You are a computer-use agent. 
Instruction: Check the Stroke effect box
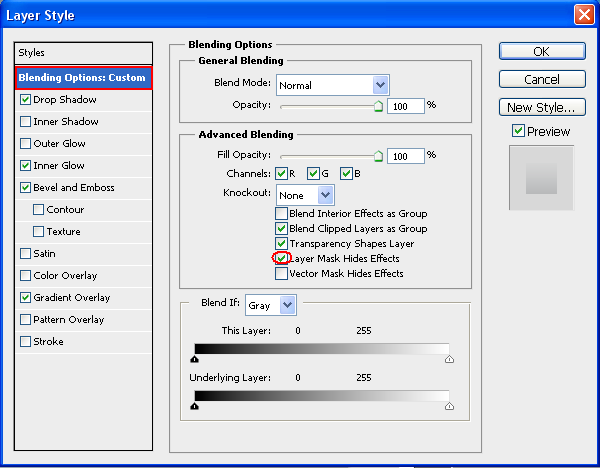point(25,342)
